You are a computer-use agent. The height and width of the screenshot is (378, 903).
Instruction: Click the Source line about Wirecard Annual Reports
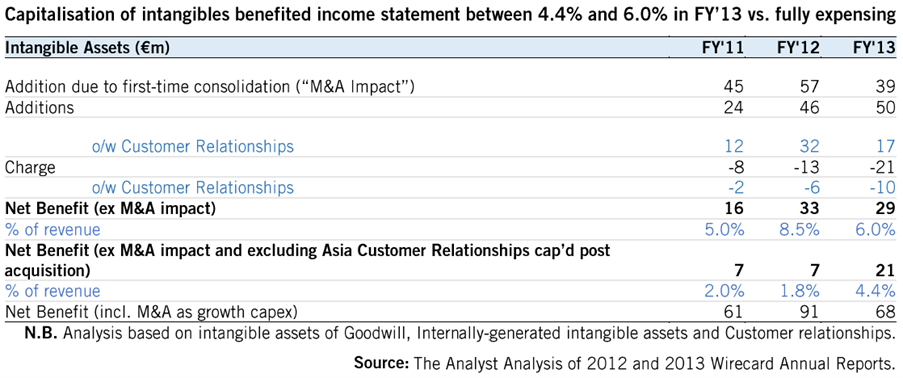click(x=625, y=363)
